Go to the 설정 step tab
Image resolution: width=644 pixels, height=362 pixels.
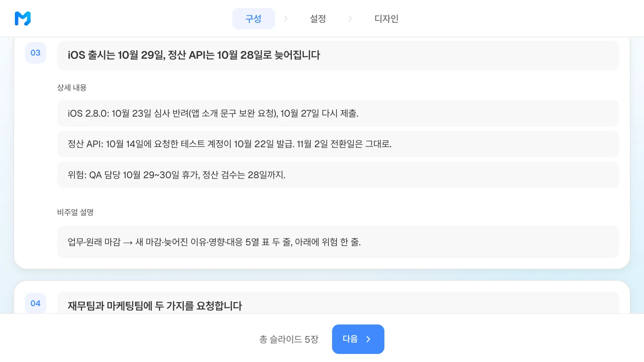click(318, 19)
